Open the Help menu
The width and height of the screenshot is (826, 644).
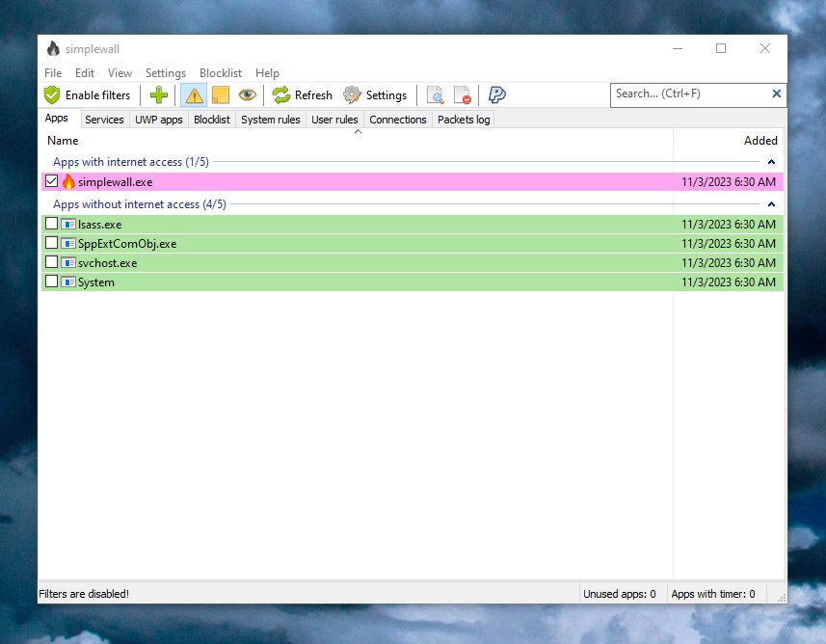point(267,73)
